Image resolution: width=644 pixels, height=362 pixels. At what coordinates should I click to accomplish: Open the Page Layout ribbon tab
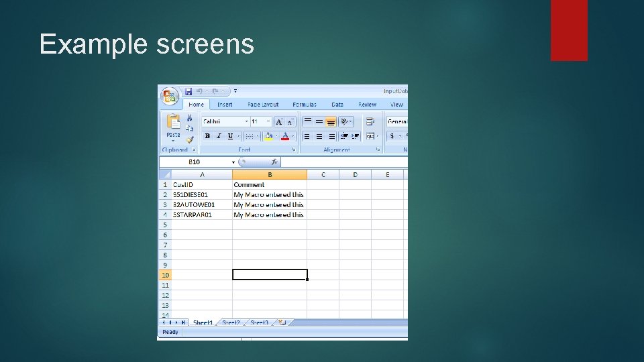tap(263, 105)
